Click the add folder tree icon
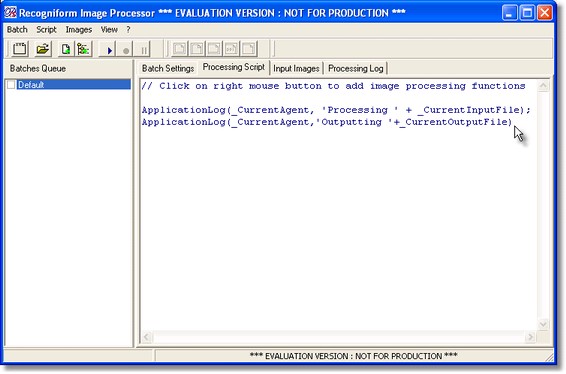The height and width of the screenshot is (374, 566). (x=83, y=49)
